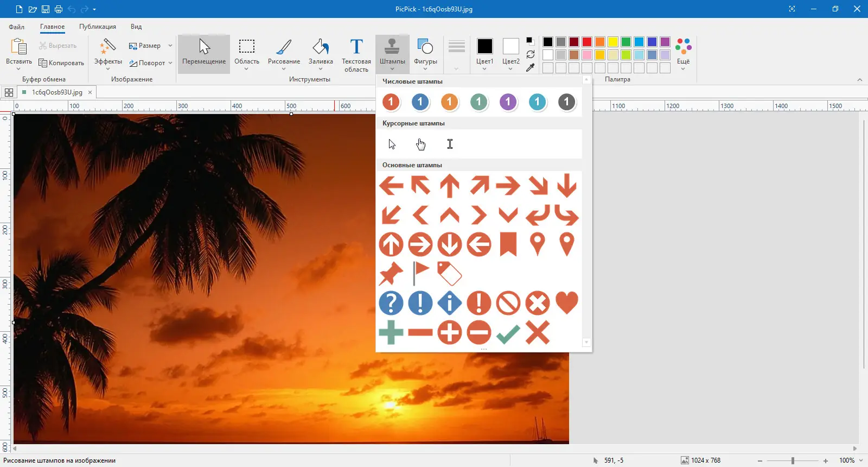The height and width of the screenshot is (467, 868).
Task: Insert the pushpin stamp
Action: 391,274
